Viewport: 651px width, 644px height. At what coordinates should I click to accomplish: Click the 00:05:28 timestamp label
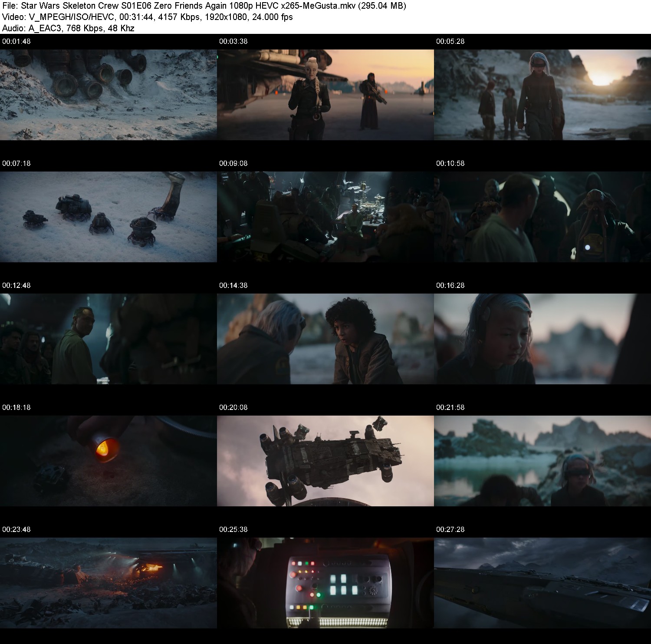pyautogui.click(x=450, y=41)
